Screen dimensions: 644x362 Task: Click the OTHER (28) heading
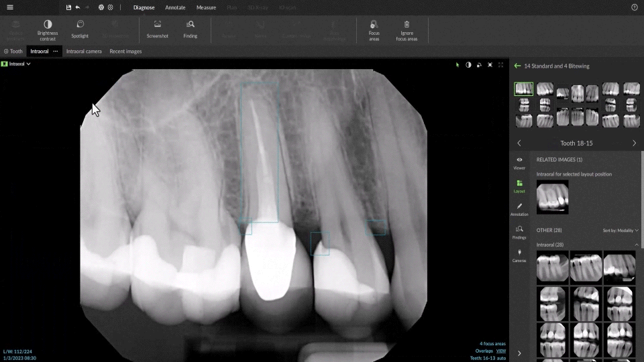click(x=549, y=230)
